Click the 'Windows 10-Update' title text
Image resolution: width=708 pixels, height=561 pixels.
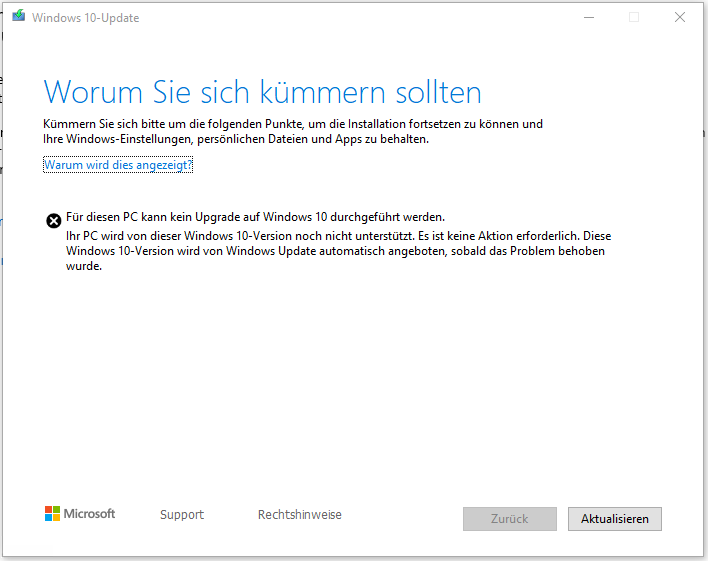pos(86,18)
